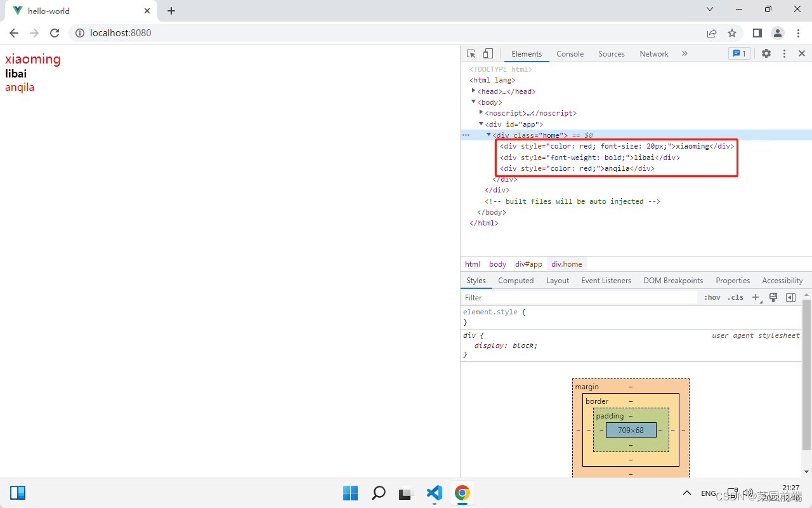Open the Accessibility tab

click(x=782, y=281)
